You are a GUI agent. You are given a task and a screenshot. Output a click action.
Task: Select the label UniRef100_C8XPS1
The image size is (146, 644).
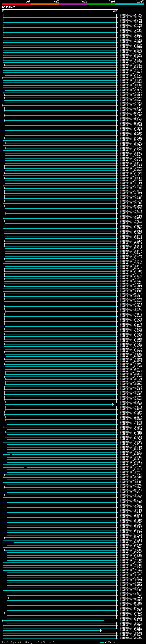tap(131, 85)
